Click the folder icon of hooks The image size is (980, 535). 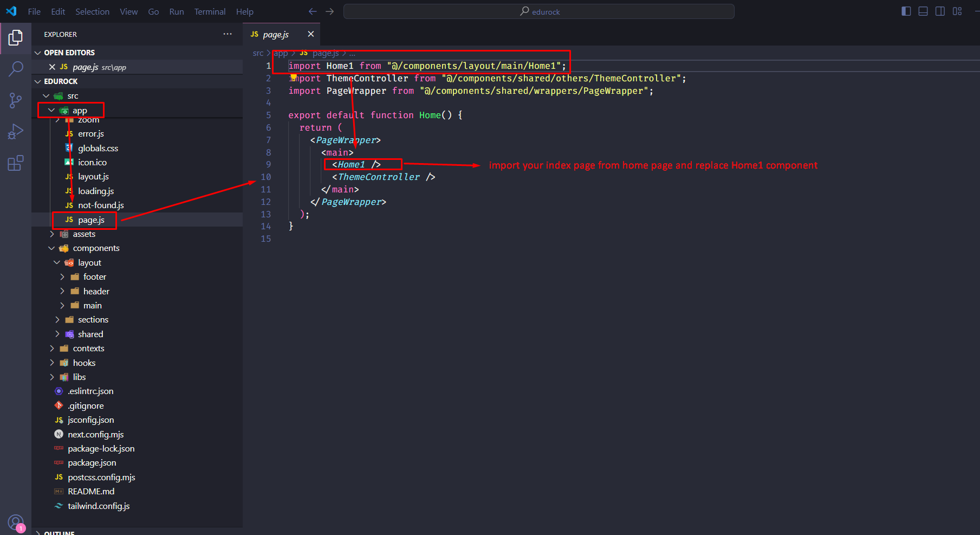coord(64,363)
